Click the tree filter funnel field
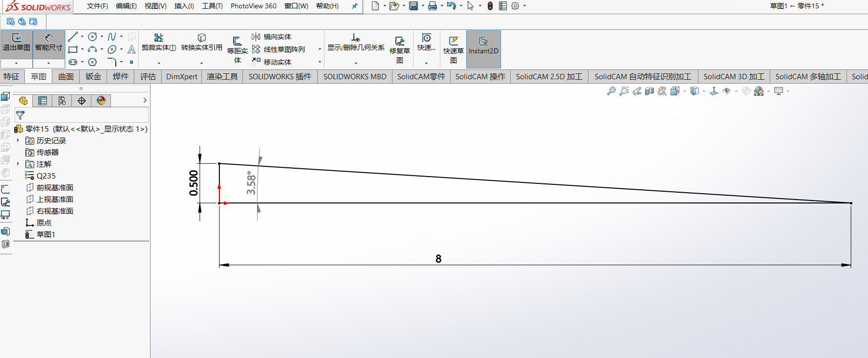Screen dimensions: 868x358 [x=82, y=115]
